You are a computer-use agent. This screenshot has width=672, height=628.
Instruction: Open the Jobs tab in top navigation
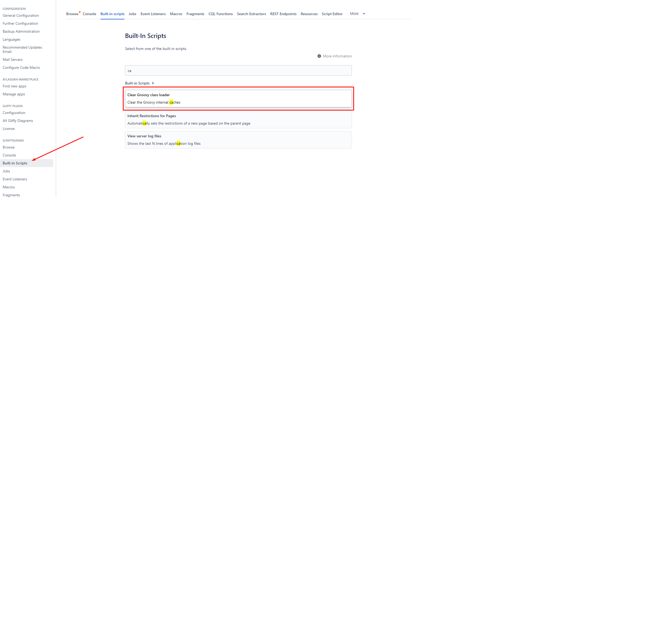click(x=132, y=14)
